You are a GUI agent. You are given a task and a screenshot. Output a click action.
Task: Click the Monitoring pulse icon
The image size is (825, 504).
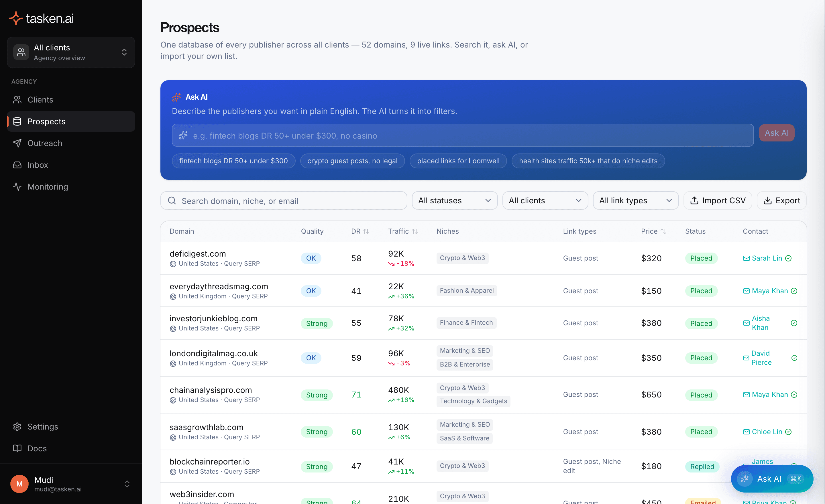(17, 187)
